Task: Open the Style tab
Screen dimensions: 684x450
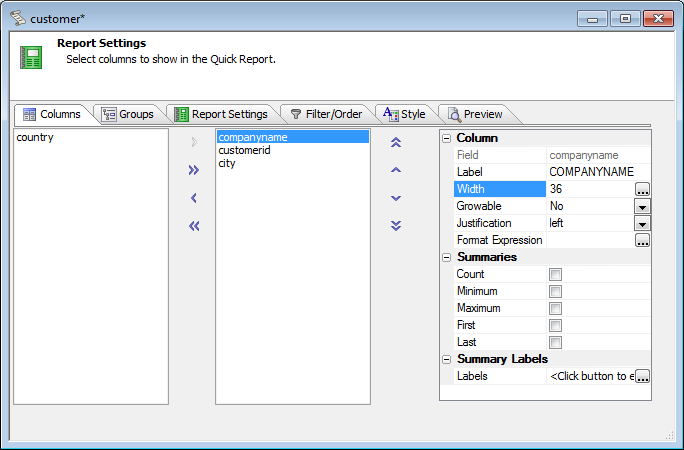Action: [404, 114]
